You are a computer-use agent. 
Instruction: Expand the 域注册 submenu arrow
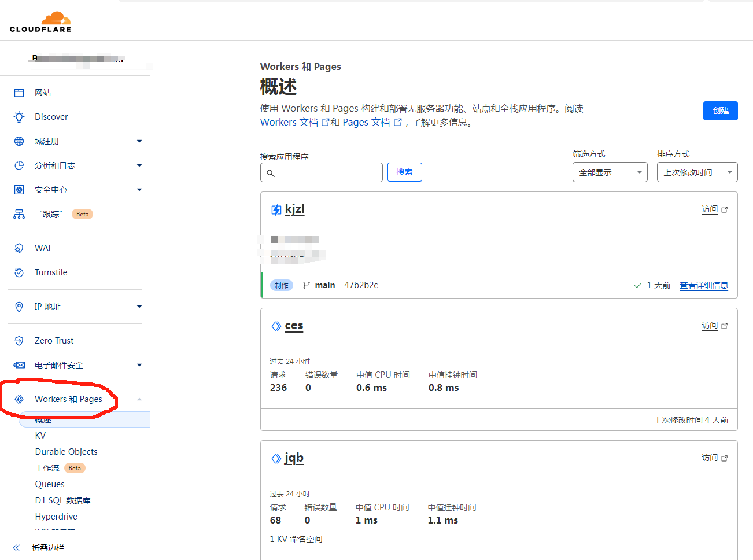[139, 141]
